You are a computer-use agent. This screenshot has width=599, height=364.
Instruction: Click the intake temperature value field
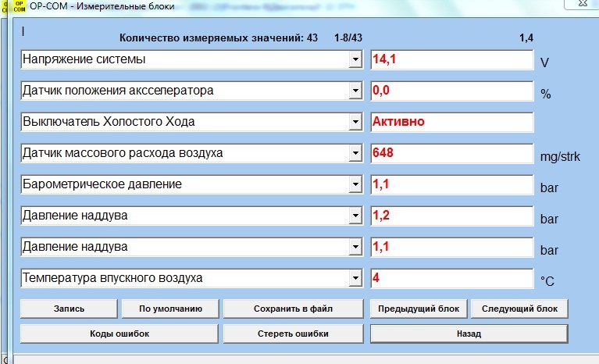click(452, 278)
